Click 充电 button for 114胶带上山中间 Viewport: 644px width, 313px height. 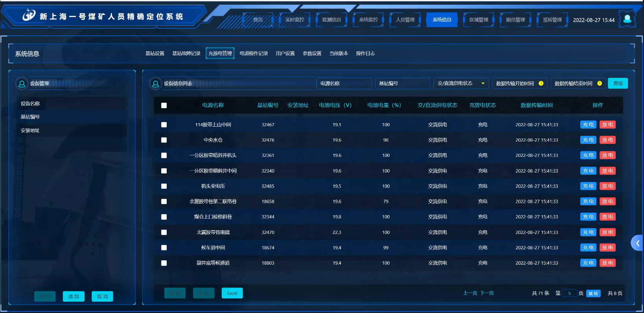coord(588,125)
